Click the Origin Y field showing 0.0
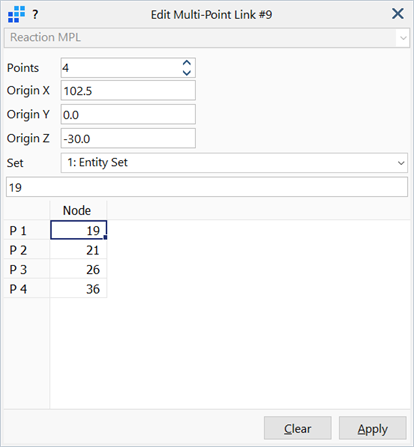 [x=128, y=115]
